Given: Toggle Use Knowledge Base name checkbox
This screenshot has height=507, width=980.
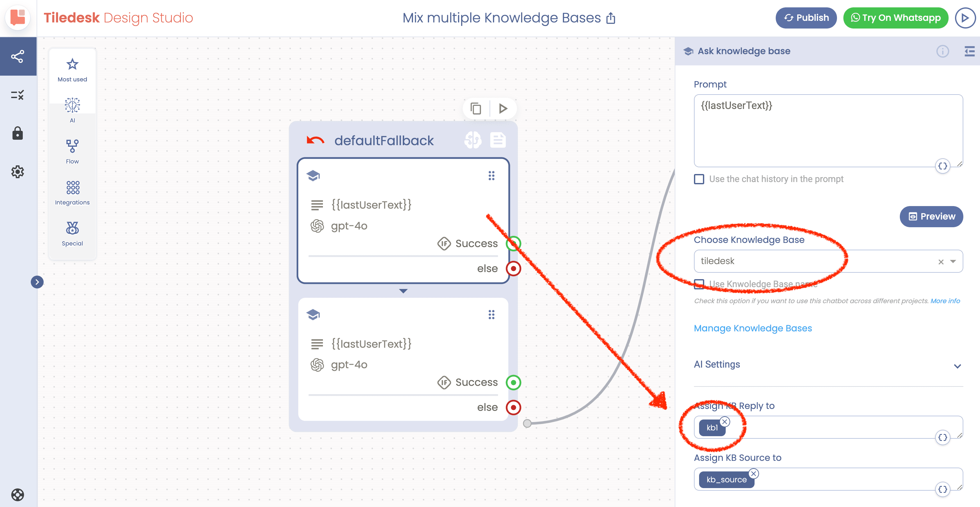Looking at the screenshot, I should point(699,284).
